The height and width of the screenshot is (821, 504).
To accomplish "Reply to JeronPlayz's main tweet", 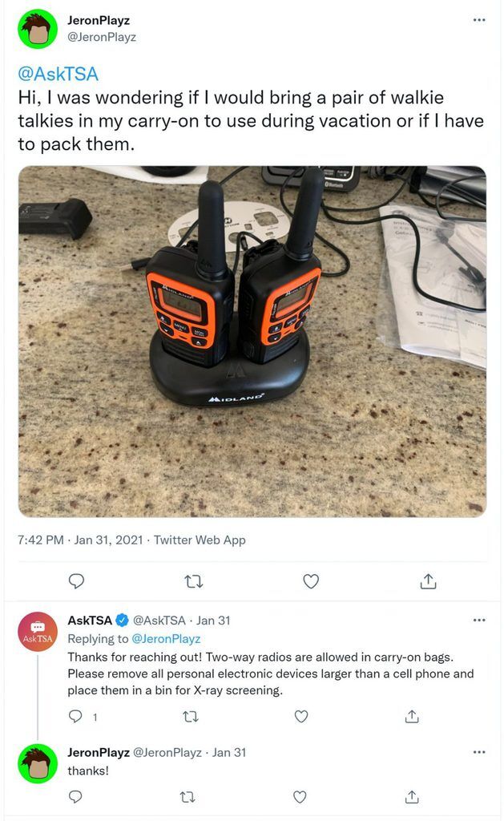I will coord(76,580).
